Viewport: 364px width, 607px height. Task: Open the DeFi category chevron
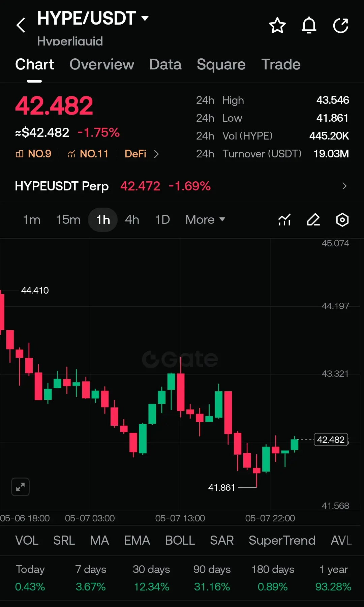point(156,154)
